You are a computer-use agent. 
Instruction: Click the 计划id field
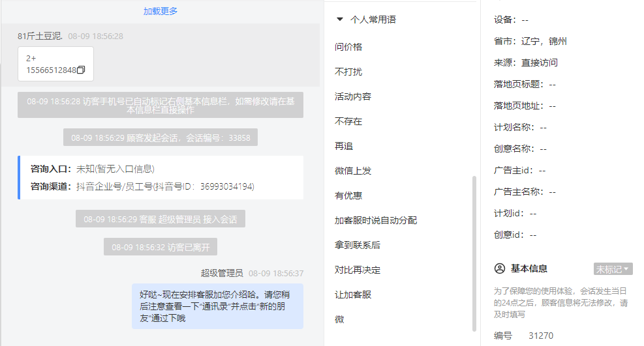[515, 213]
